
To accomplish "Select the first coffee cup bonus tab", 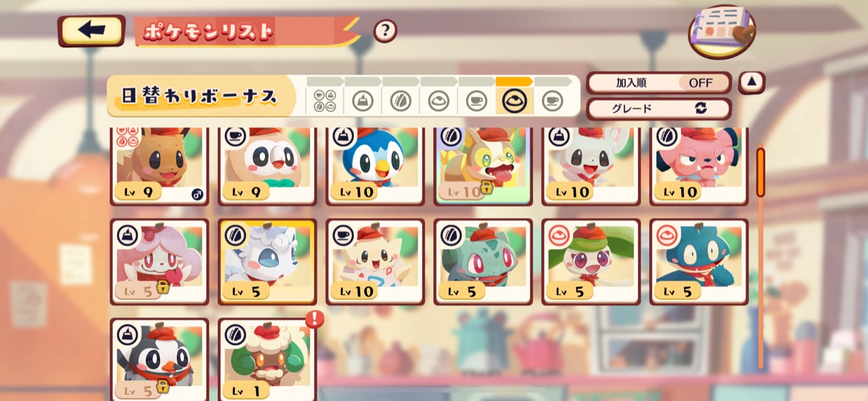I will click(x=477, y=102).
